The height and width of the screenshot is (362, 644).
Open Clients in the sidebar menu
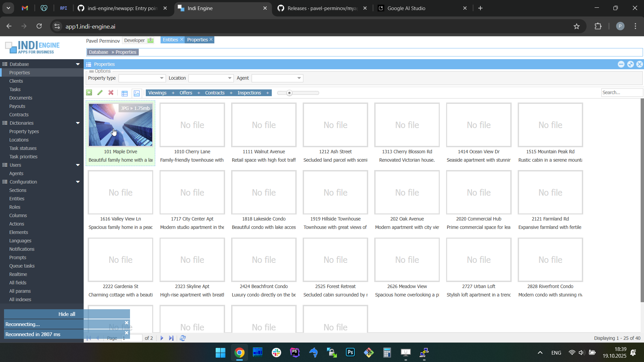pos(16,81)
